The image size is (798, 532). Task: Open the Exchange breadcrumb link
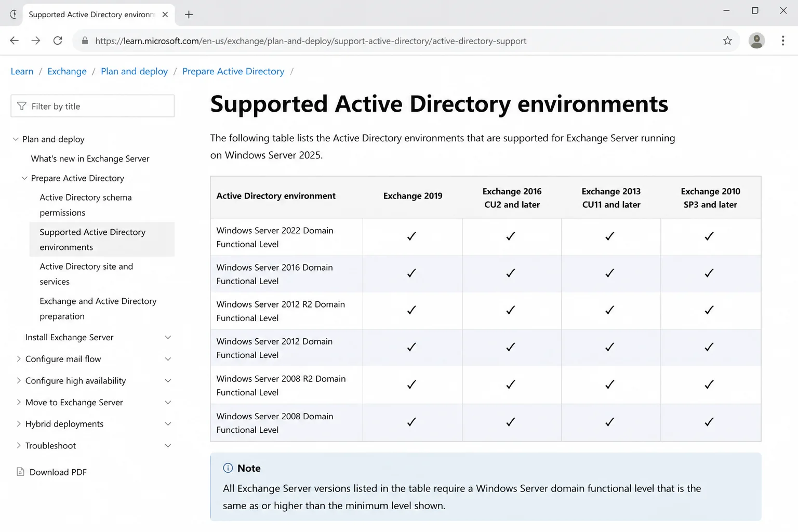67,71
